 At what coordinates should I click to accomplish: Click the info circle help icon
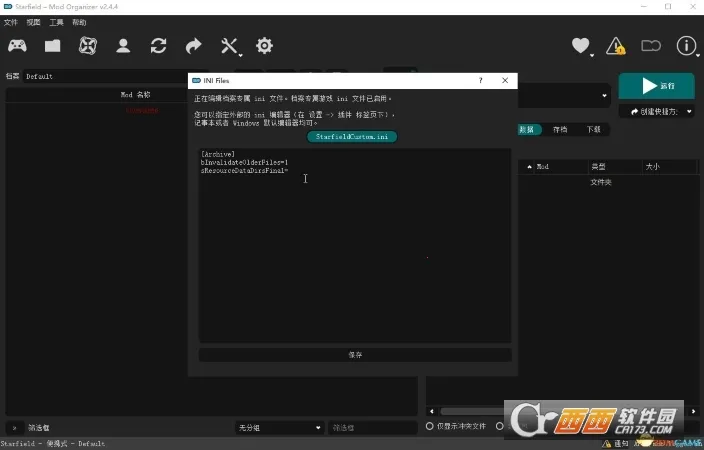pyautogui.click(x=686, y=46)
